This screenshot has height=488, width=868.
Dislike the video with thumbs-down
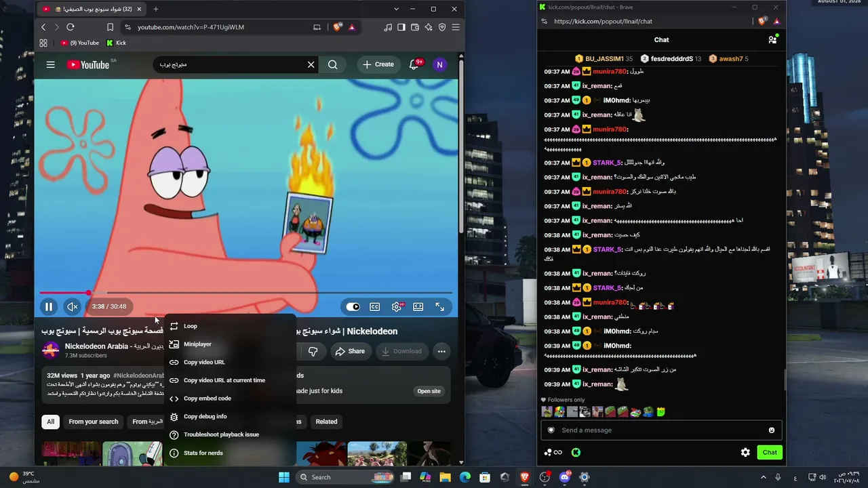pyautogui.click(x=313, y=351)
